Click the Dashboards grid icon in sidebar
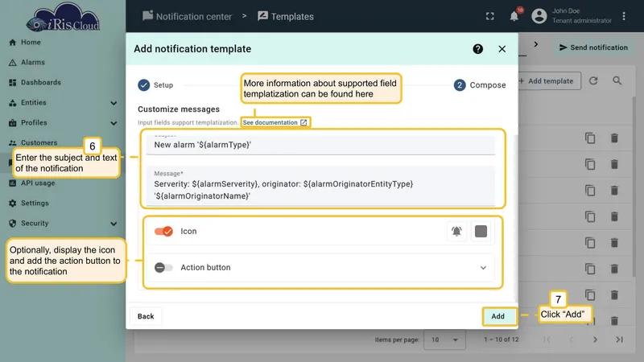The height and width of the screenshot is (362, 644). pyautogui.click(x=12, y=83)
